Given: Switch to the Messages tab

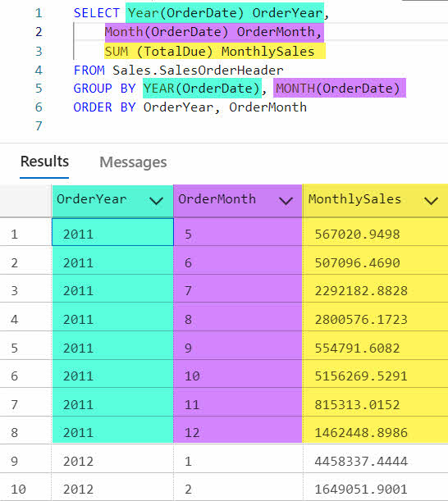Looking at the screenshot, I should tap(133, 162).
